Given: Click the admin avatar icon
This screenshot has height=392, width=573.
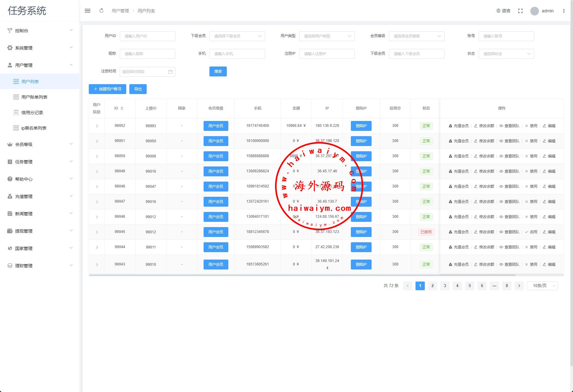Looking at the screenshot, I should [x=534, y=11].
